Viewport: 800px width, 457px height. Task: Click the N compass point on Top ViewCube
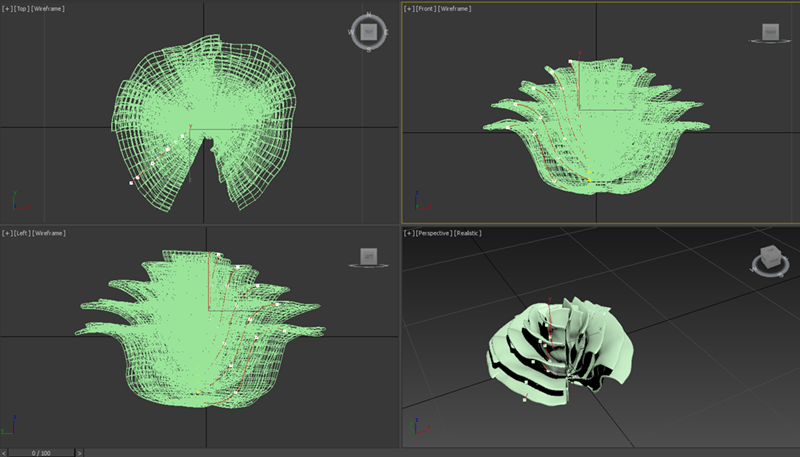click(369, 15)
